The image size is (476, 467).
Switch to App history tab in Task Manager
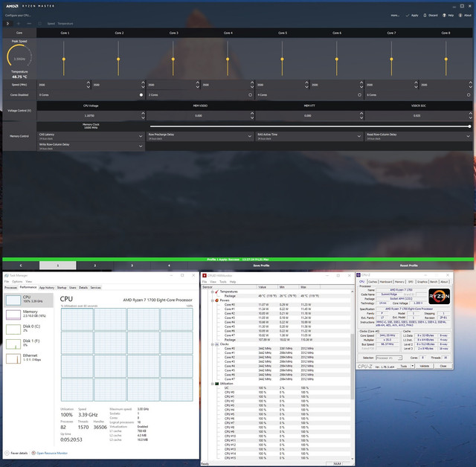(x=47, y=288)
